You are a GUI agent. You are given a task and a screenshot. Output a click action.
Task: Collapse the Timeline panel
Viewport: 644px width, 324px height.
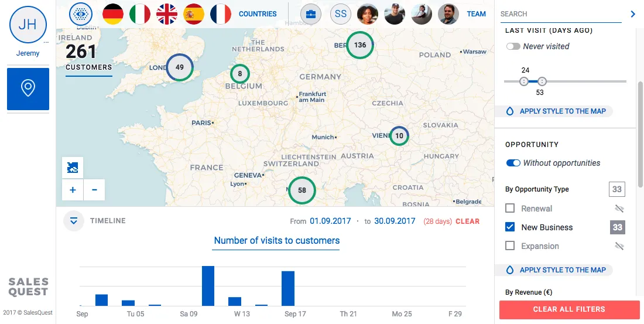(74, 221)
